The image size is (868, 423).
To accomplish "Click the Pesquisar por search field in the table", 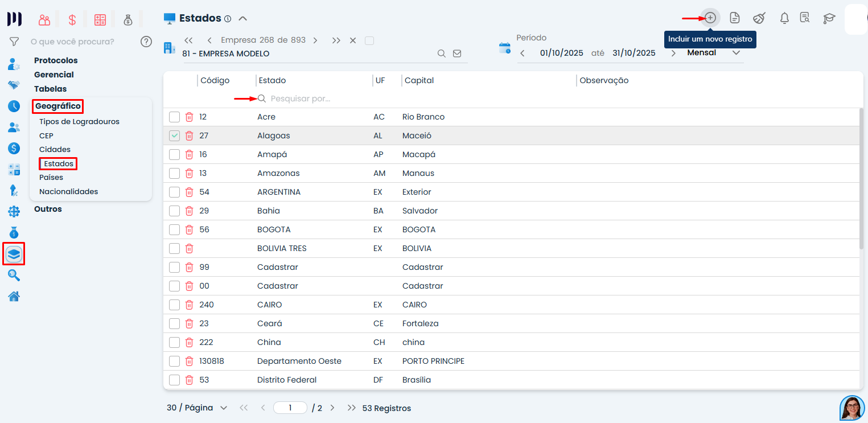I will [313, 98].
